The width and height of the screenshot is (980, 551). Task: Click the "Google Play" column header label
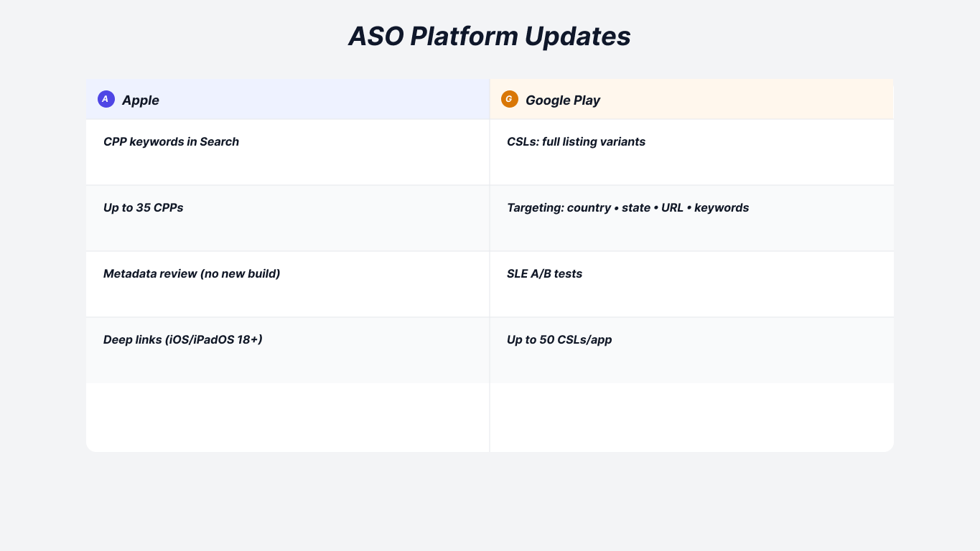pos(562,100)
